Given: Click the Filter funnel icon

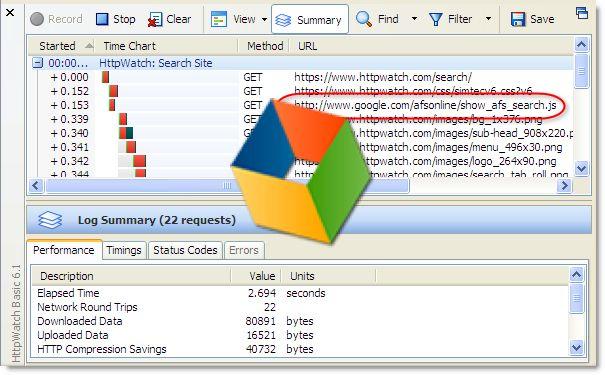Looking at the screenshot, I should click(x=435, y=19).
